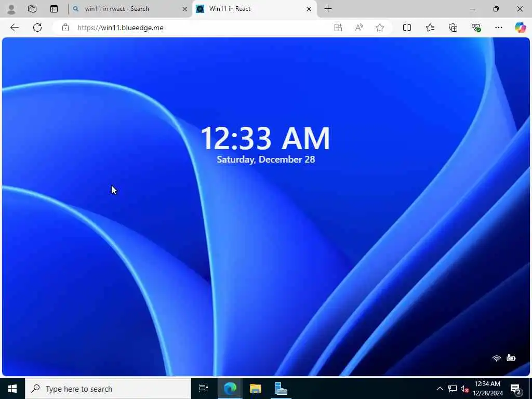This screenshot has width=532, height=399.
Task: Open the tab actions menu icon
Action: (x=54, y=9)
